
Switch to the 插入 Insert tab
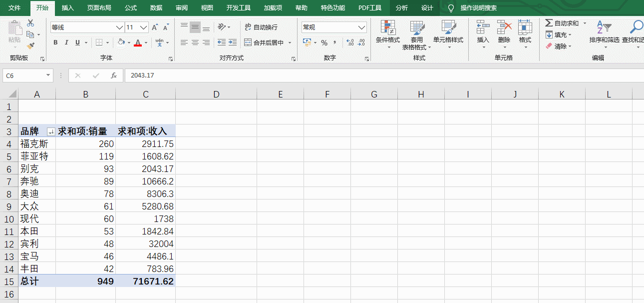pyautogui.click(x=67, y=8)
